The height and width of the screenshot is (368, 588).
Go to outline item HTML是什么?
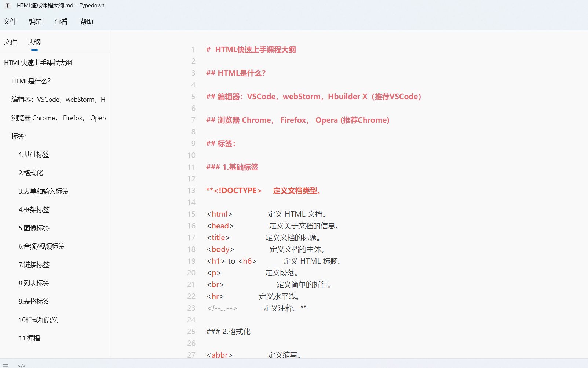(x=31, y=81)
